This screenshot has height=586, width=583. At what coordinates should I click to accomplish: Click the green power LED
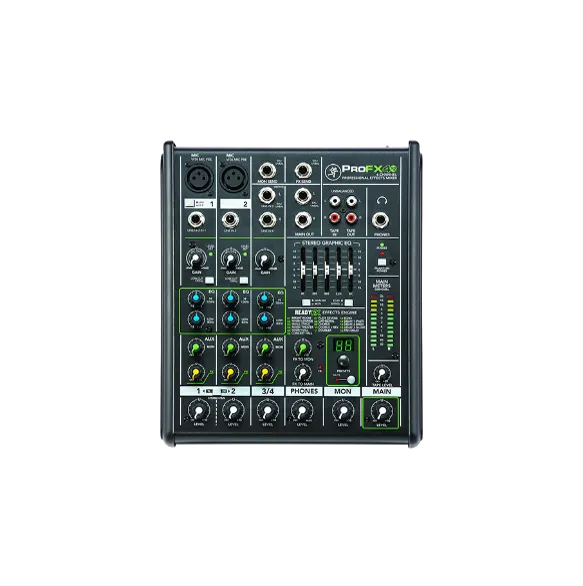(x=382, y=245)
